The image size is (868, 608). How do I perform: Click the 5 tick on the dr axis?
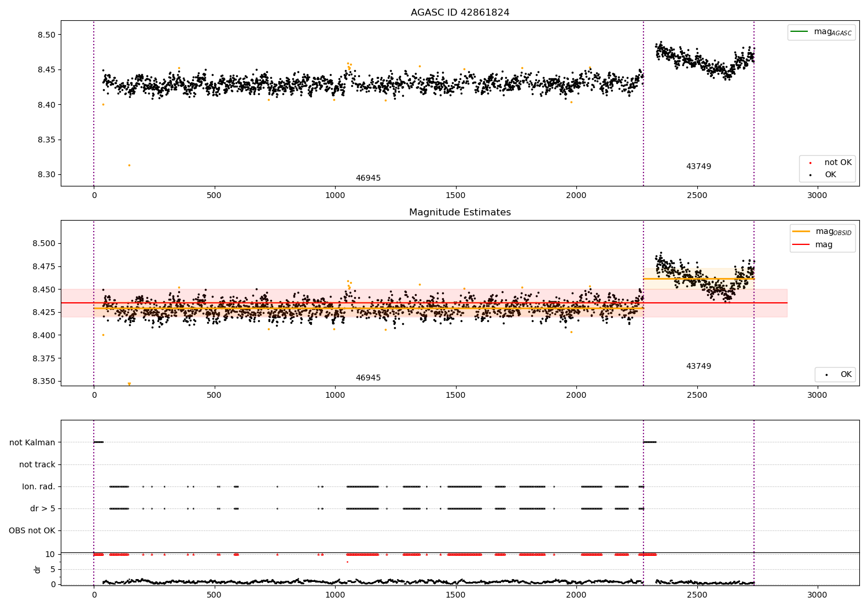point(53,570)
